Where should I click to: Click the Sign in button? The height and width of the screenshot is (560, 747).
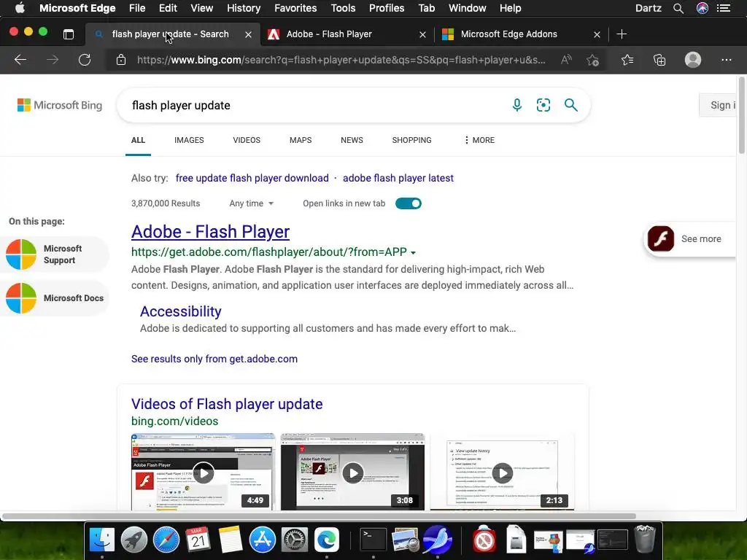[718, 105]
